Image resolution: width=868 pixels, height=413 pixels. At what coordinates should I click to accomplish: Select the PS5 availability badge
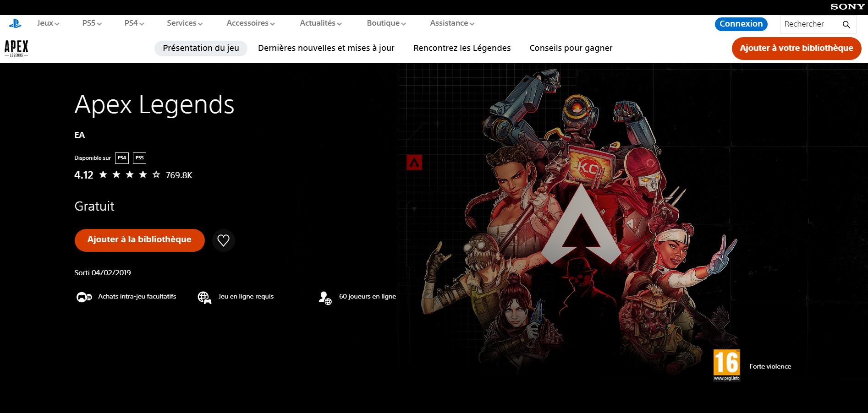[x=139, y=158]
